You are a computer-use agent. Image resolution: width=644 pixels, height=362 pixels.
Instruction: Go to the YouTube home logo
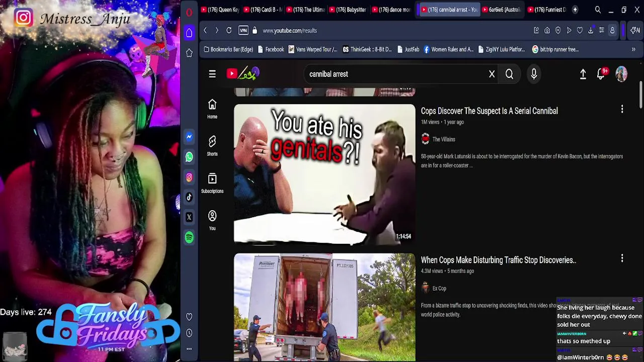coord(243,74)
